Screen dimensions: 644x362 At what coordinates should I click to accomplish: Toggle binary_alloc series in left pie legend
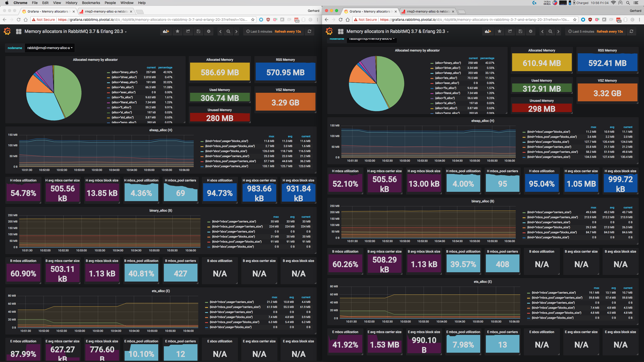coord(125,72)
